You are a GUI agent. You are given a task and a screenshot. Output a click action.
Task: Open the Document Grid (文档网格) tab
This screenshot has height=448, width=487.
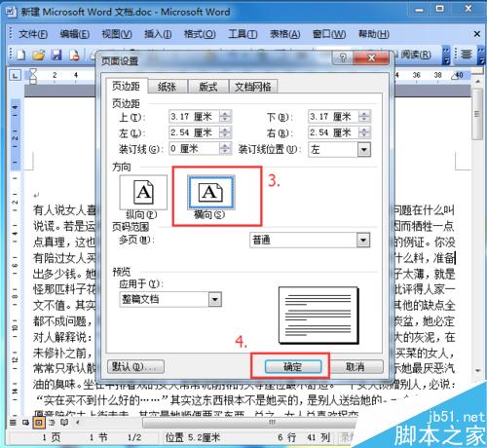click(x=253, y=87)
